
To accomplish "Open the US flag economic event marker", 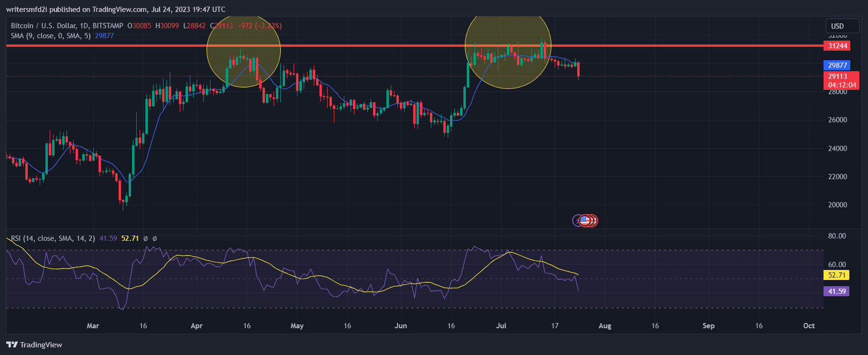I will click(584, 220).
